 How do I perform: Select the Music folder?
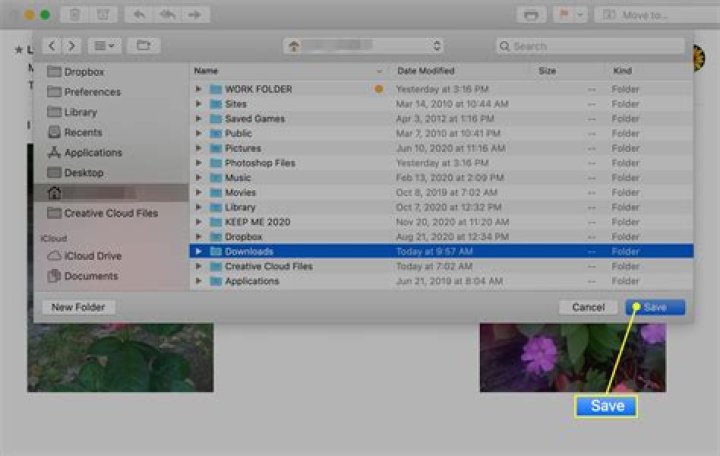(x=441, y=177)
